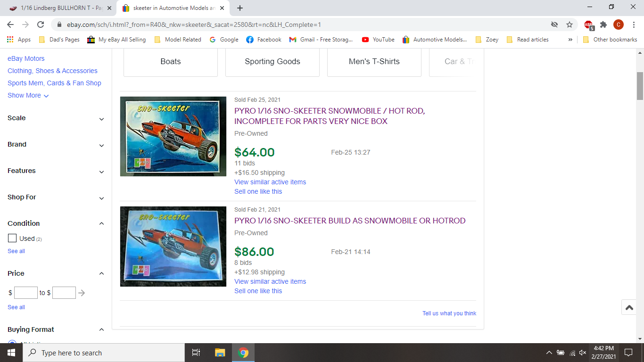The width and height of the screenshot is (644, 362).
Task: Select the Sporting Goods category card
Action: point(272,62)
